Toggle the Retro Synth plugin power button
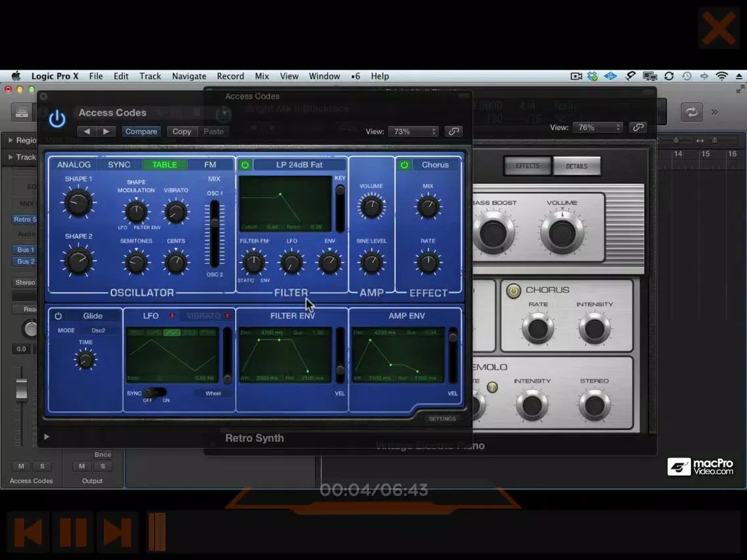Image resolution: width=747 pixels, height=560 pixels. coord(57,118)
